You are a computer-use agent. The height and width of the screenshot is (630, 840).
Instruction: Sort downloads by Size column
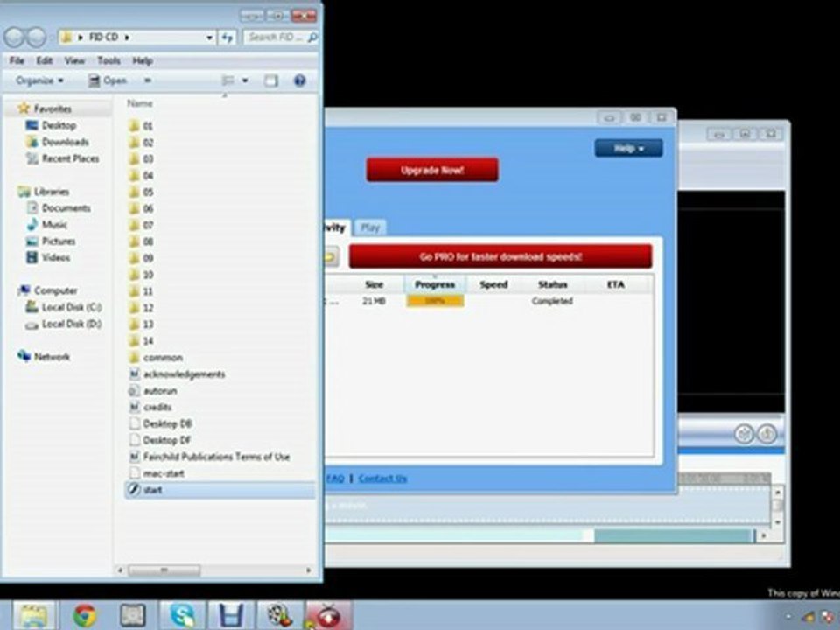point(374,284)
